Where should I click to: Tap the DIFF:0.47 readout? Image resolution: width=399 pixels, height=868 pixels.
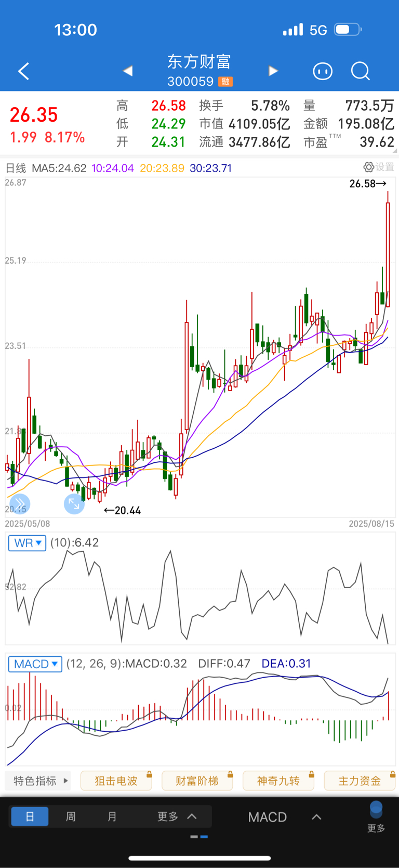224,664
